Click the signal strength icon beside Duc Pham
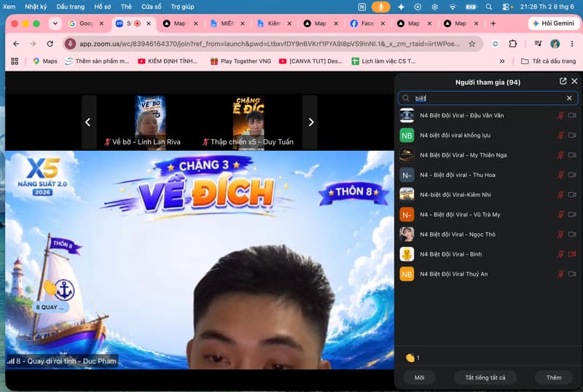Image resolution: width=583 pixels, height=392 pixels. pyautogui.click(x=11, y=361)
